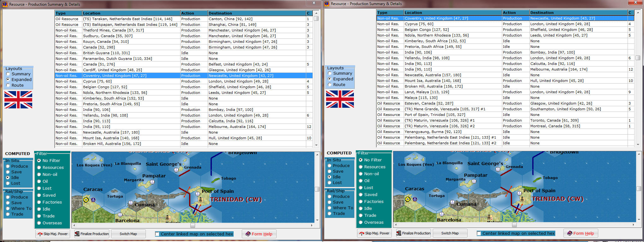Select the Pampatar port anchor in left map
Image resolution: width=644 pixels, height=242 pixels.
coord(152,182)
